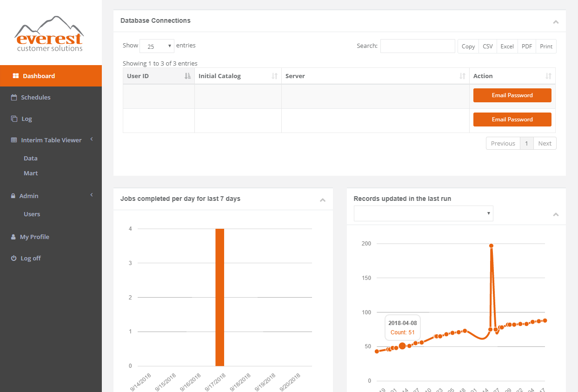Open the Mart submenu item
This screenshot has height=392, width=578.
31,173
